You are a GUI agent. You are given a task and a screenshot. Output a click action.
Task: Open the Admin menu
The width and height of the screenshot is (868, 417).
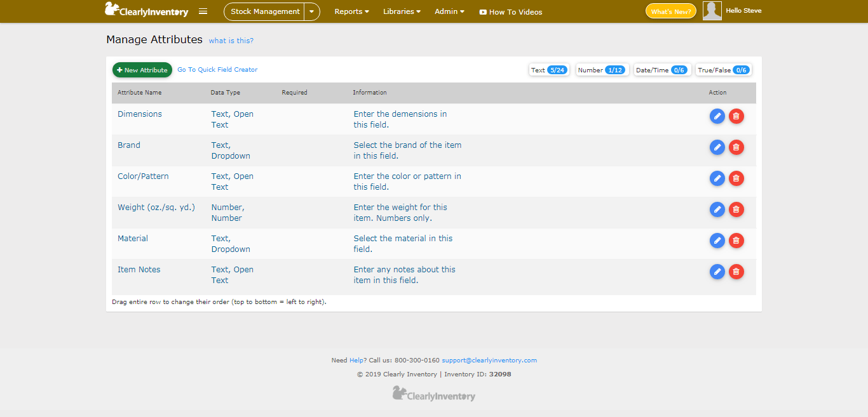[449, 11]
